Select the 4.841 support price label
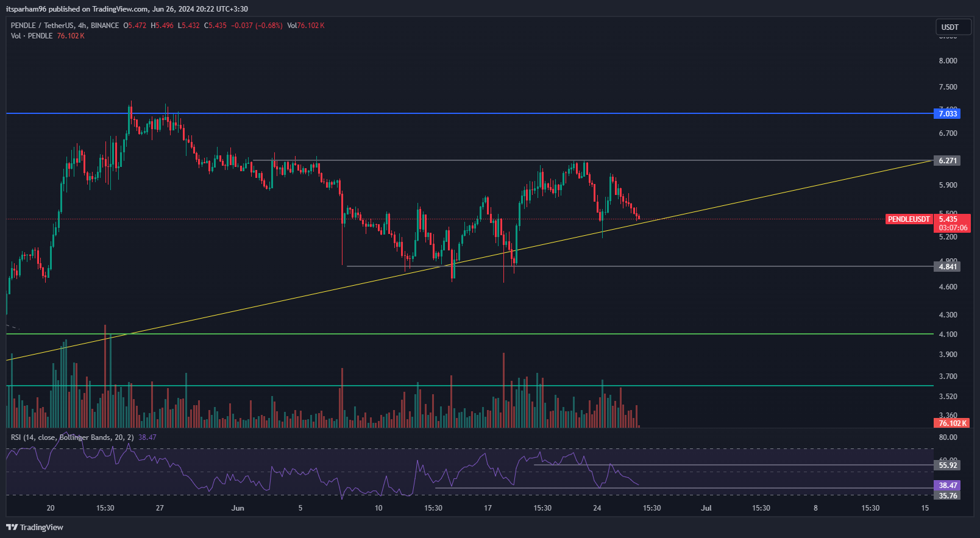980x538 pixels. (x=947, y=267)
